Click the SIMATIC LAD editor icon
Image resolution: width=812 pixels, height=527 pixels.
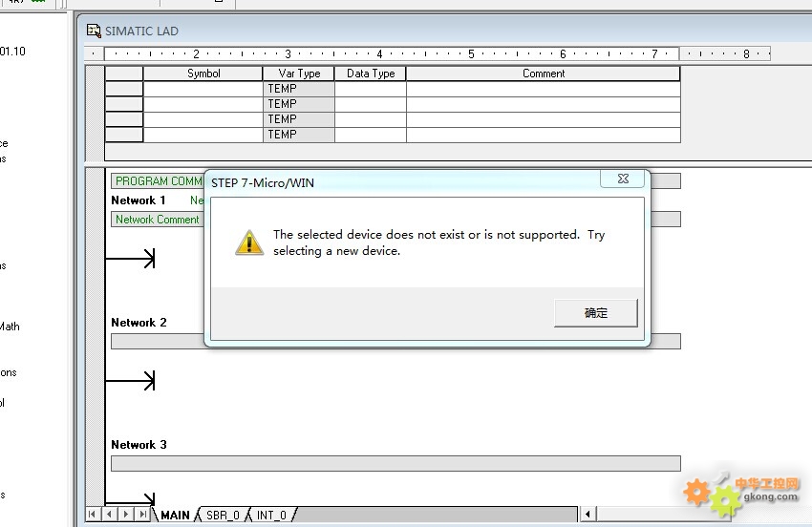pyautogui.click(x=94, y=32)
